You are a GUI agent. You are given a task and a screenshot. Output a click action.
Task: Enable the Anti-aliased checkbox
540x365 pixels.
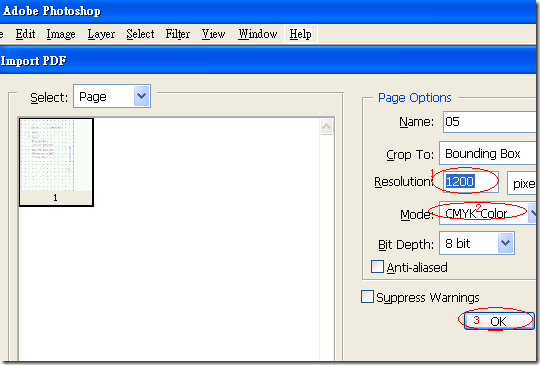point(377,267)
